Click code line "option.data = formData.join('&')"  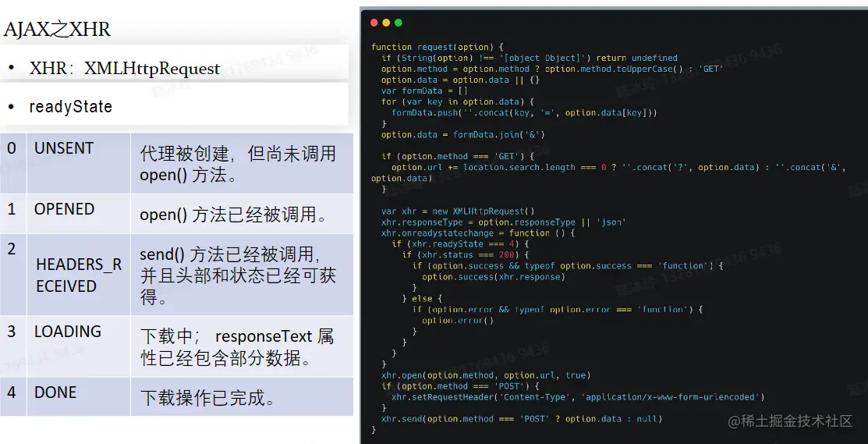pos(462,134)
